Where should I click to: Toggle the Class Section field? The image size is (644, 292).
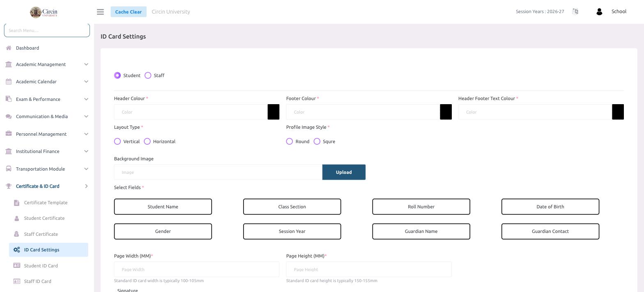click(292, 207)
